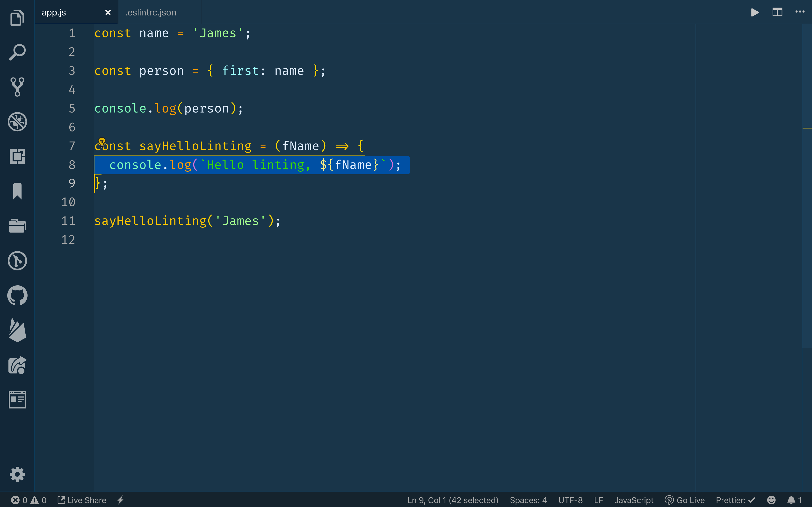Toggle the Split Editor view icon

[x=777, y=12]
